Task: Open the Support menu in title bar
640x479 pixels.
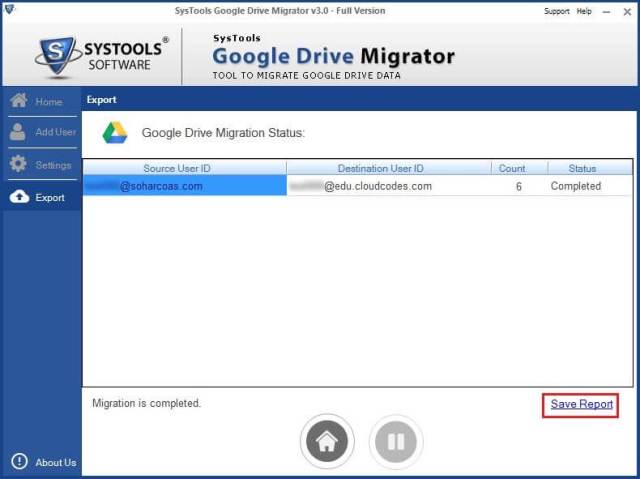Action: [x=556, y=11]
